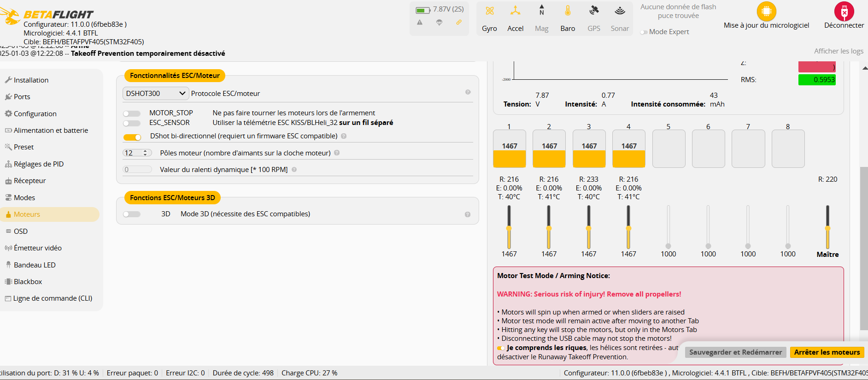Click help icon beside Protocole ESC/moteur
This screenshot has width=868, height=380.
coord(468,92)
